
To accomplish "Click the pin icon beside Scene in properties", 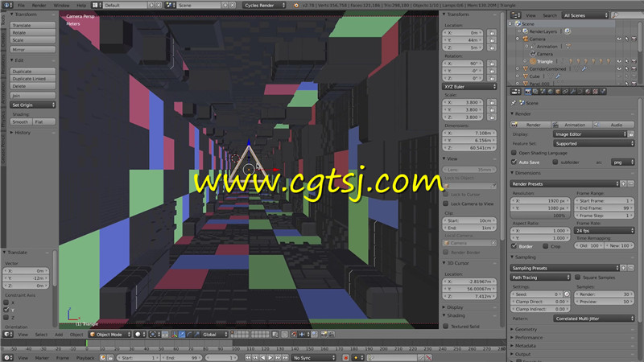I will point(514,103).
